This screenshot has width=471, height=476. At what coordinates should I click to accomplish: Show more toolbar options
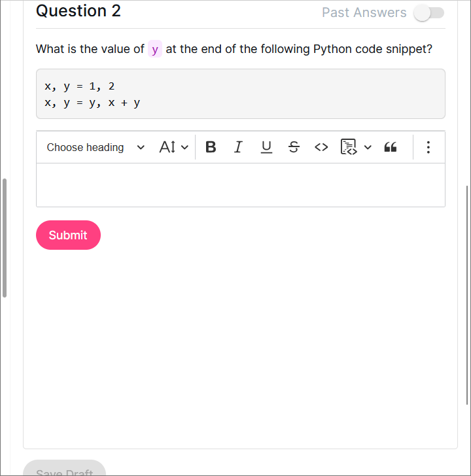pos(428,147)
